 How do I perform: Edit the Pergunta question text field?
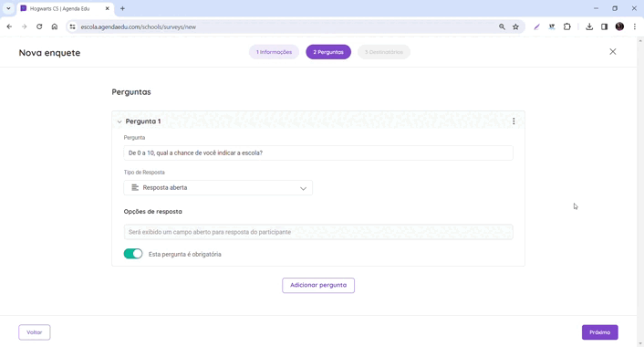(318, 152)
